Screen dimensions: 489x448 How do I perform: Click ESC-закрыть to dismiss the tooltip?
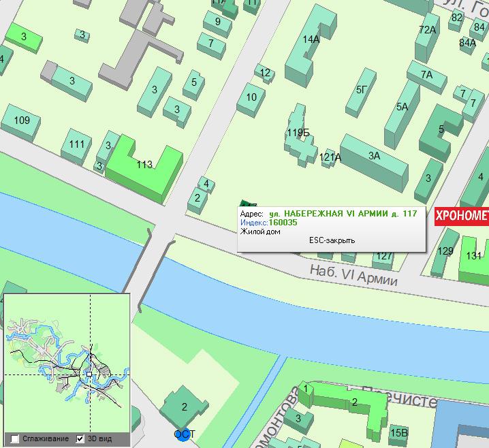coord(332,240)
